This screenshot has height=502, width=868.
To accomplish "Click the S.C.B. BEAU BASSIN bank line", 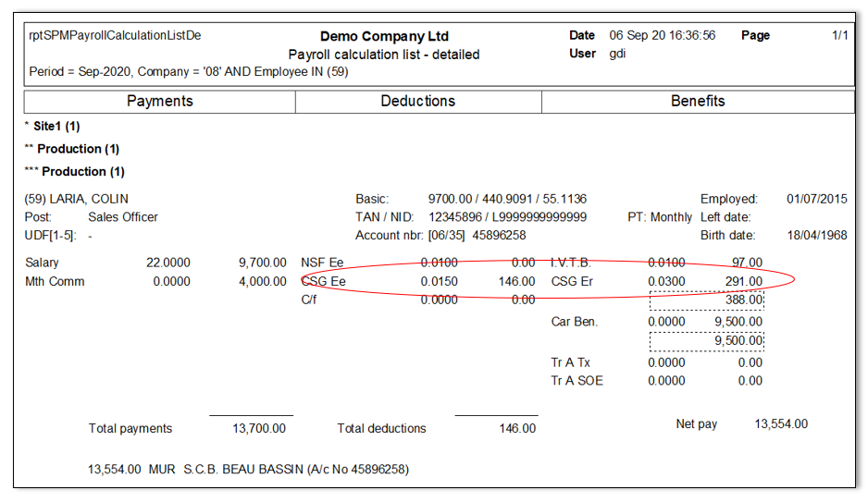I will (248, 470).
